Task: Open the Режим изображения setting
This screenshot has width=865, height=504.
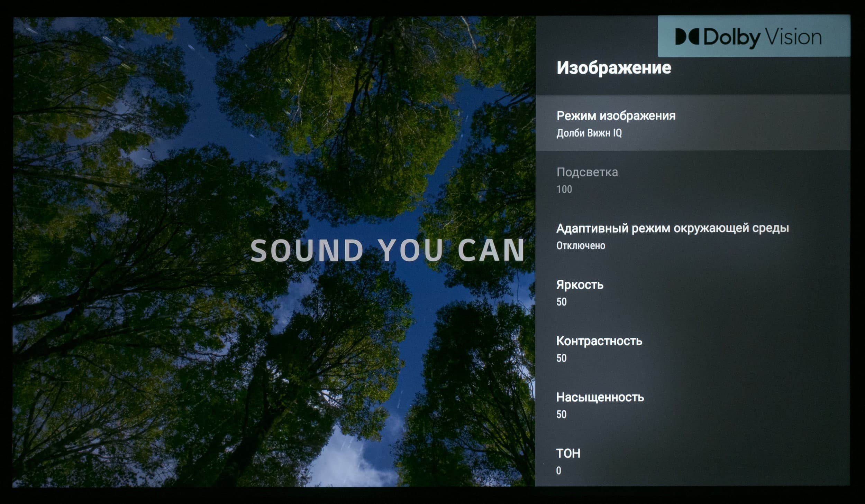Action: (616, 116)
